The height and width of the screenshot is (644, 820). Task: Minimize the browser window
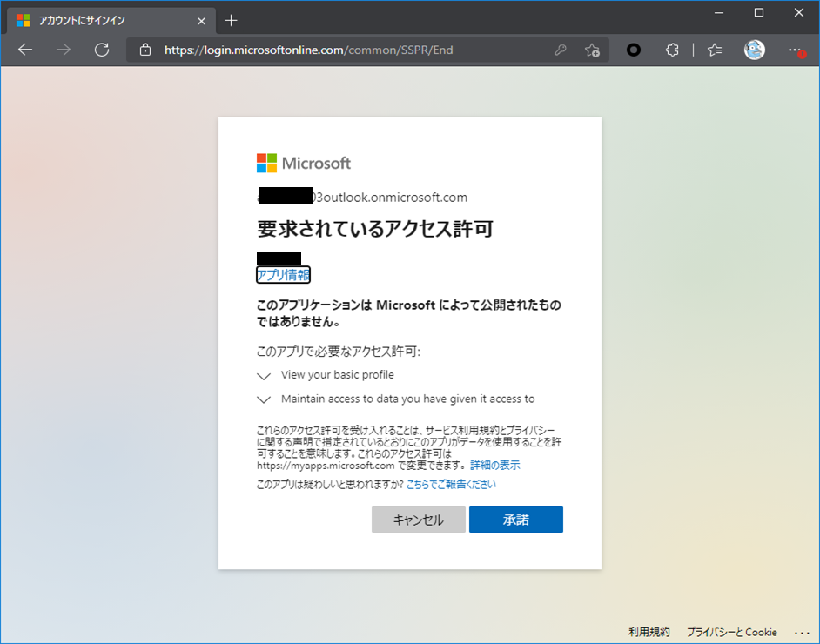click(x=719, y=12)
